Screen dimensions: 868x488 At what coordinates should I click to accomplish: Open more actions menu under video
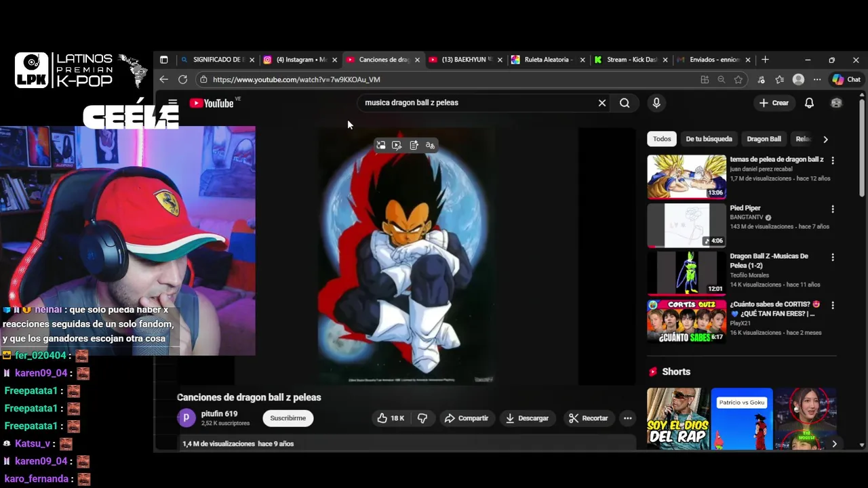627,418
